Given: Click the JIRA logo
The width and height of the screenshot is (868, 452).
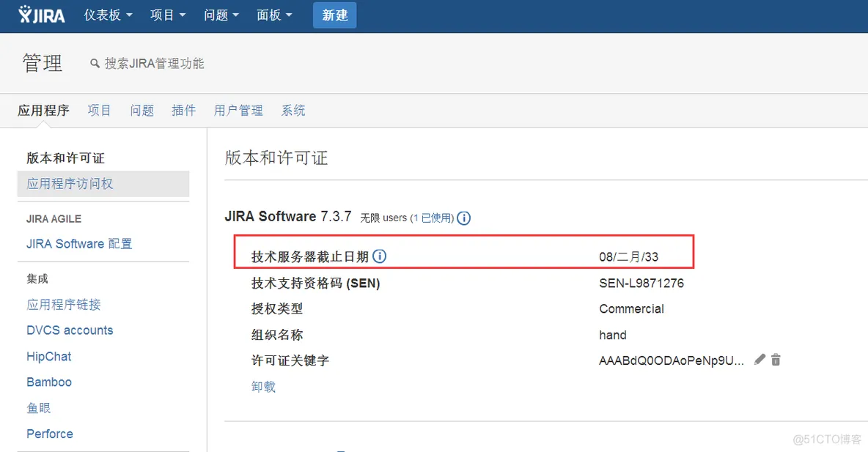Looking at the screenshot, I should pos(42,15).
